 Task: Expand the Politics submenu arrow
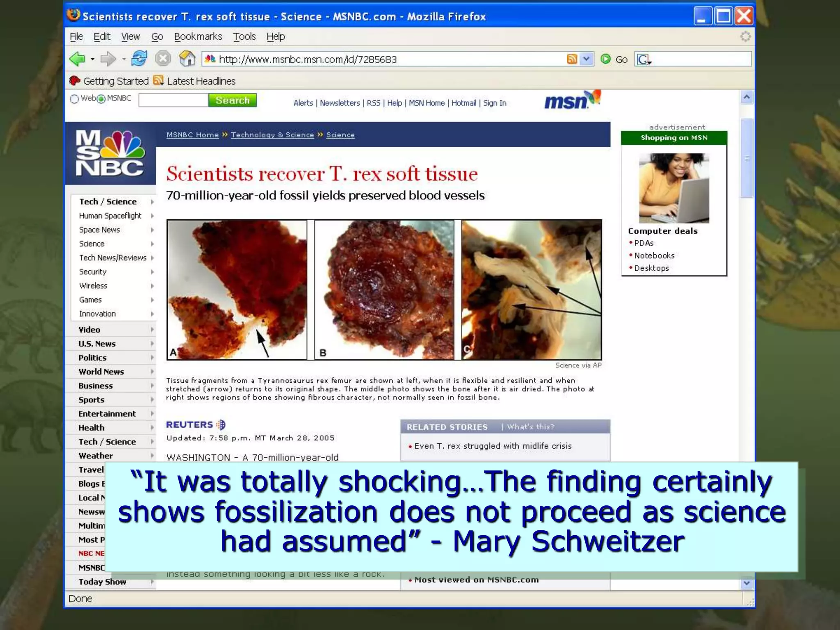click(152, 358)
